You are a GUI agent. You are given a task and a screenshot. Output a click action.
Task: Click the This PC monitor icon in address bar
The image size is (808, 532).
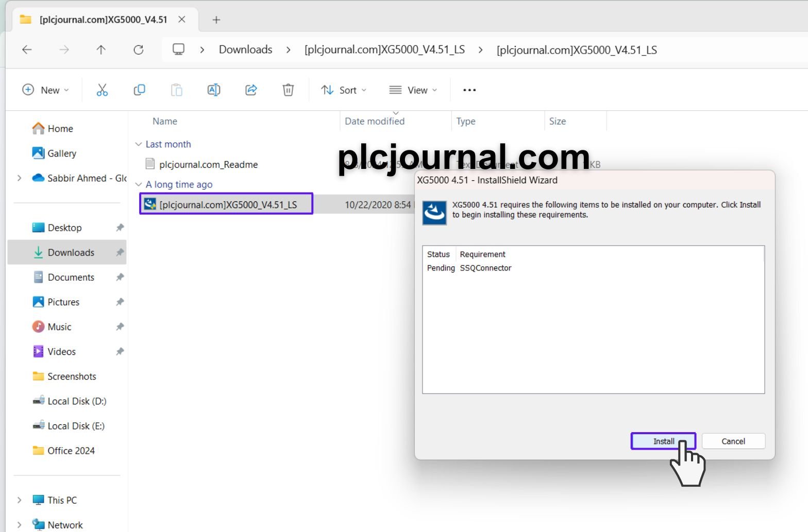pos(178,49)
